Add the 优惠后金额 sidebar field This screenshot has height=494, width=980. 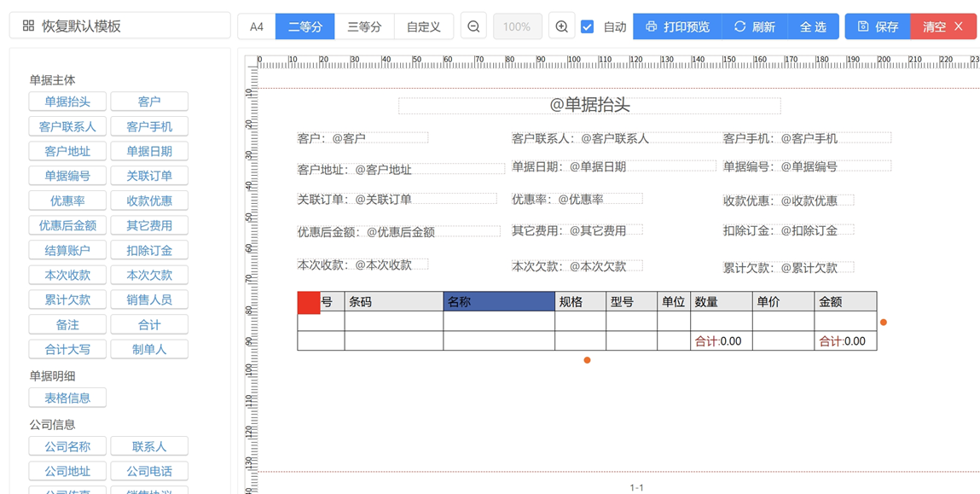coord(67,225)
